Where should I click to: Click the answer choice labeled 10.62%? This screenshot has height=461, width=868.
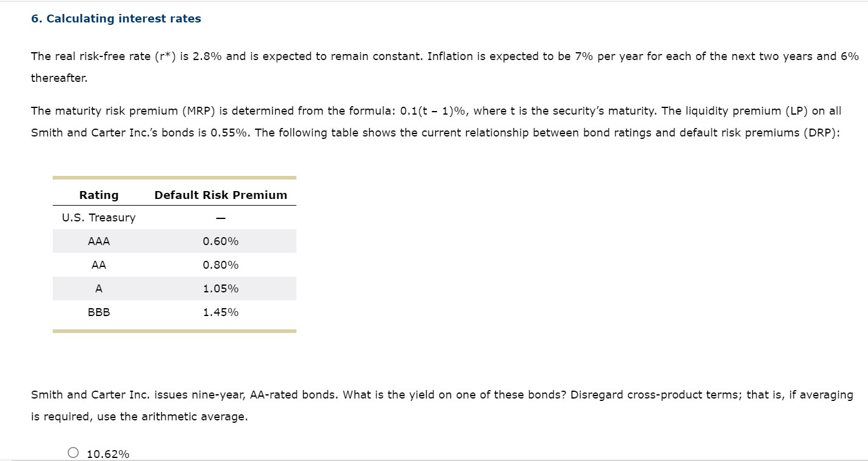(x=108, y=453)
